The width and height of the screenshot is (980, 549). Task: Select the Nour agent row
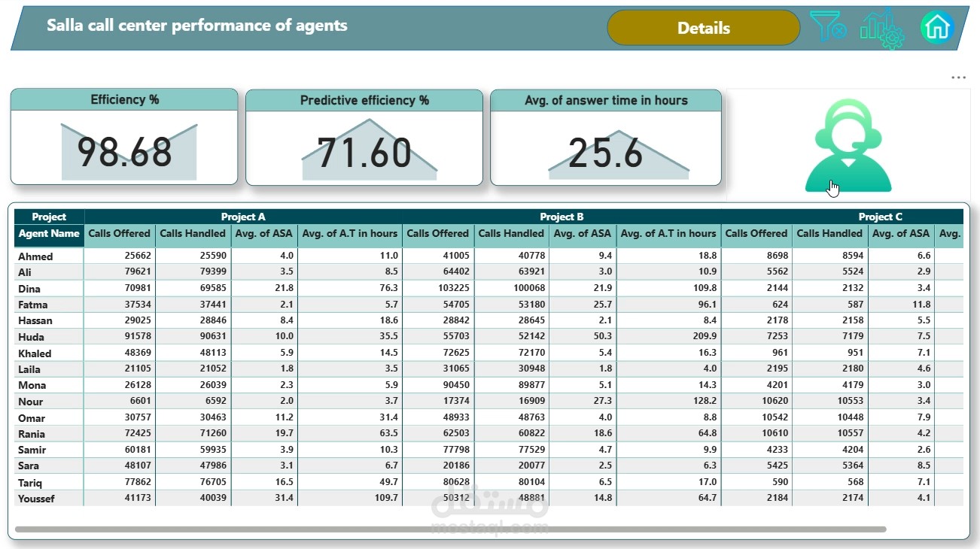coord(488,402)
